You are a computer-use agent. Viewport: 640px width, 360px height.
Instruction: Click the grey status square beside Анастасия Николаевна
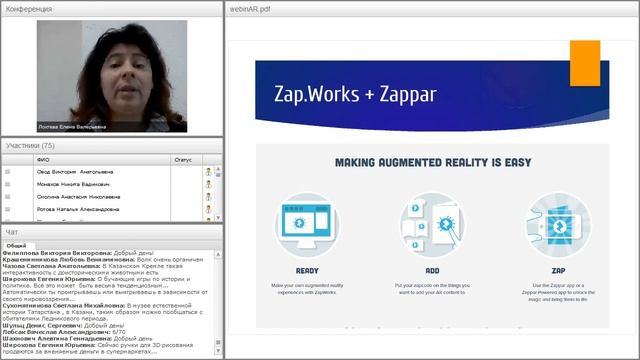point(7,197)
